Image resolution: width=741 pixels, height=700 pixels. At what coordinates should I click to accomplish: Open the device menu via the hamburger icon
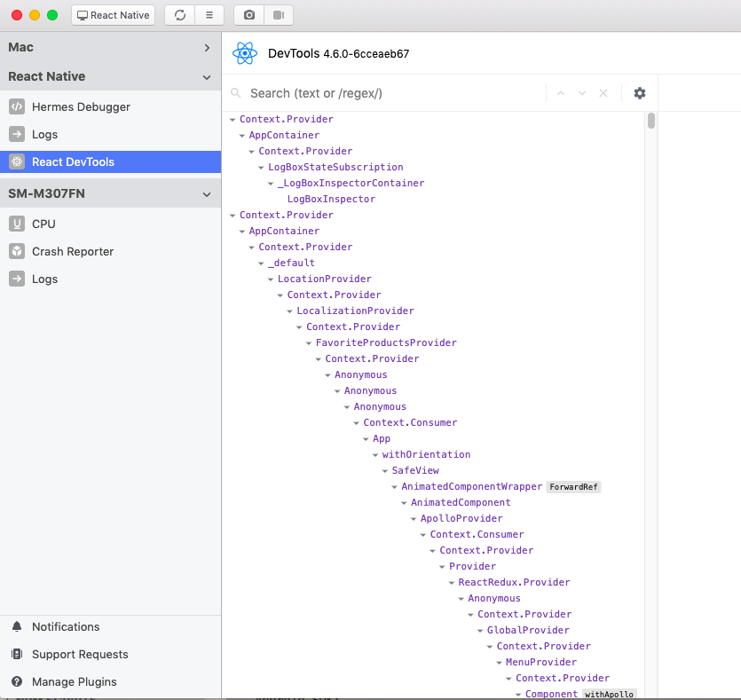209,14
